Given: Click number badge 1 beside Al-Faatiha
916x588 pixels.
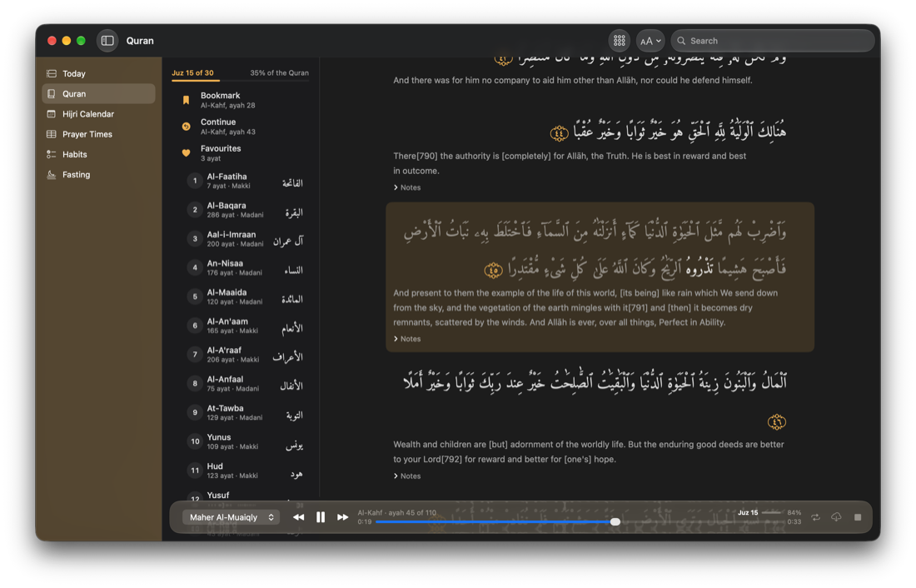Looking at the screenshot, I should pos(195,181).
